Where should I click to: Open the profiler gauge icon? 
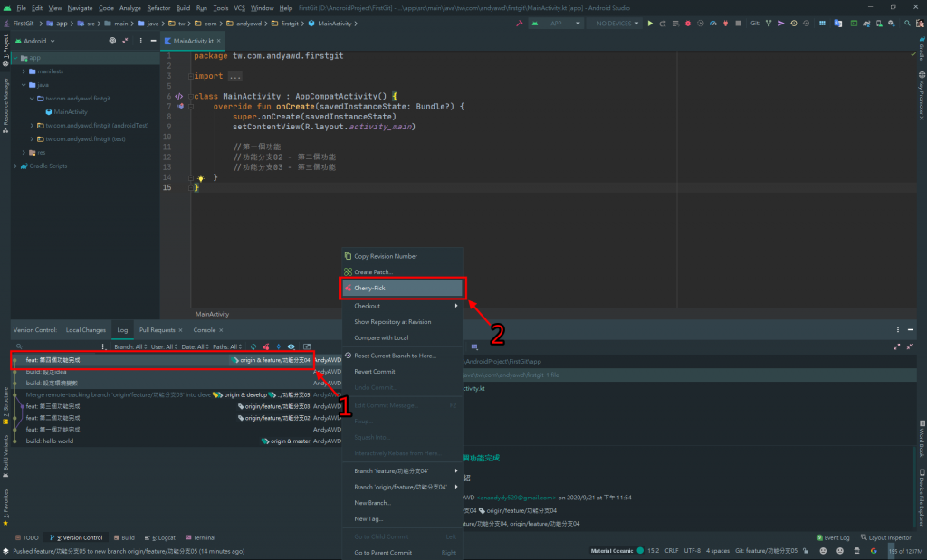713,24
